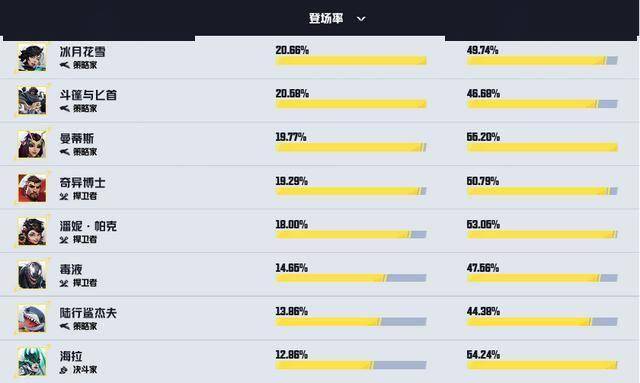The width and height of the screenshot is (640, 383).
Task: Open the 潘妮·帕克 hero name link
Action: pos(88,226)
